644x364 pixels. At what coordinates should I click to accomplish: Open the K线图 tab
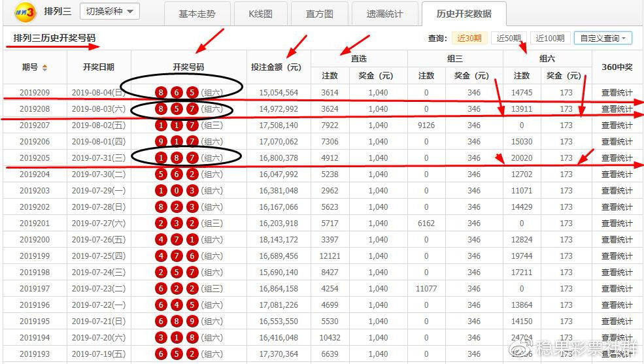(260, 14)
